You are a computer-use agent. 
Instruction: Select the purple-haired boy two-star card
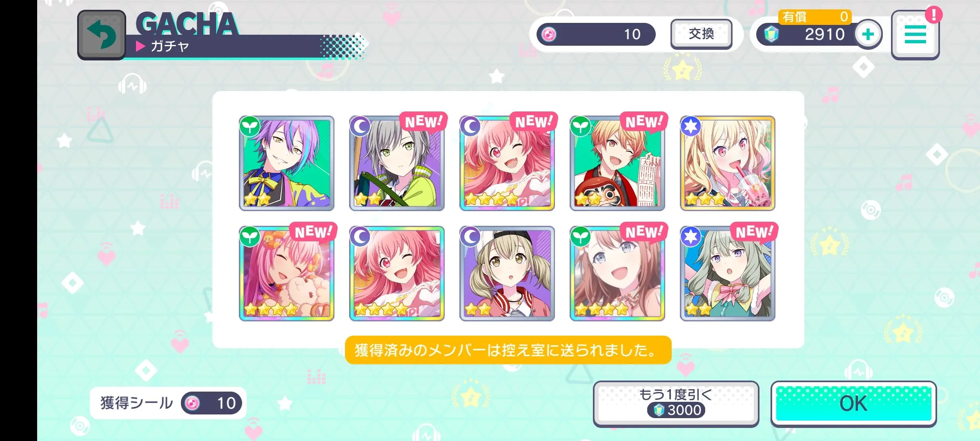click(x=287, y=163)
